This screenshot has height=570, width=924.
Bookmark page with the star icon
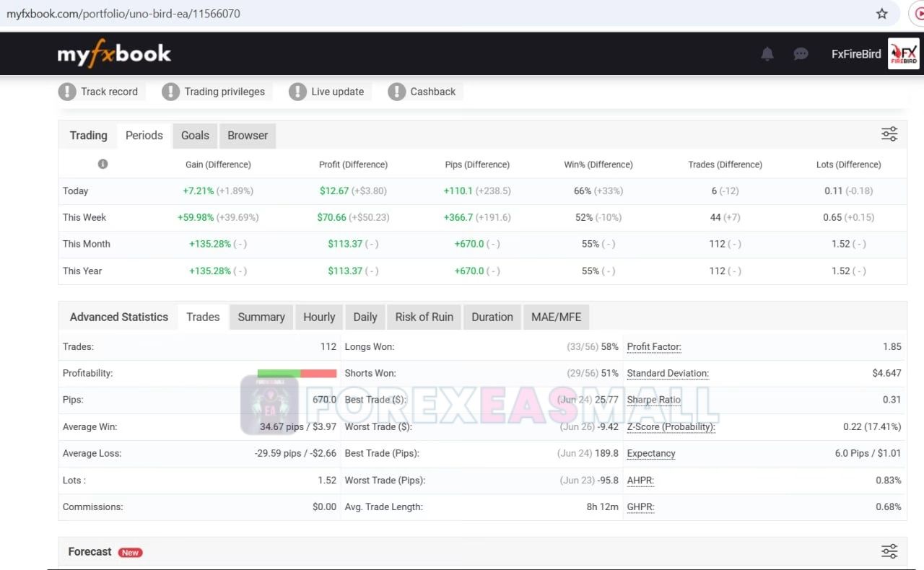tap(881, 14)
